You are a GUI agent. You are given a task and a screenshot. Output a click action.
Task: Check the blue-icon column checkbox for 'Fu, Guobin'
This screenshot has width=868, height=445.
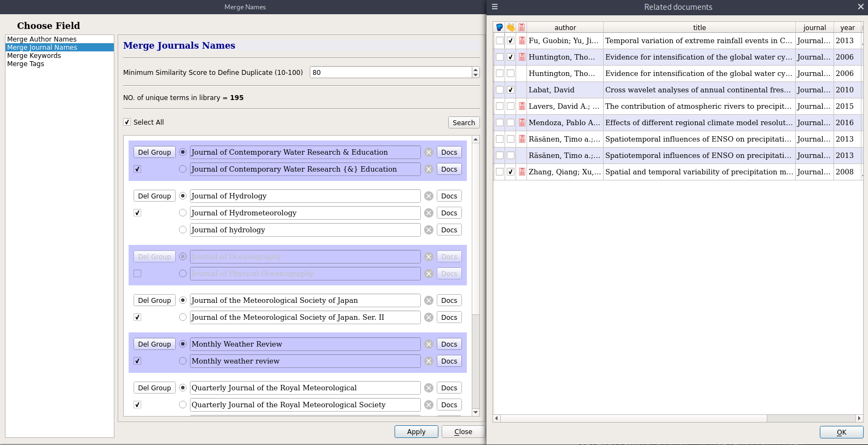click(x=500, y=40)
